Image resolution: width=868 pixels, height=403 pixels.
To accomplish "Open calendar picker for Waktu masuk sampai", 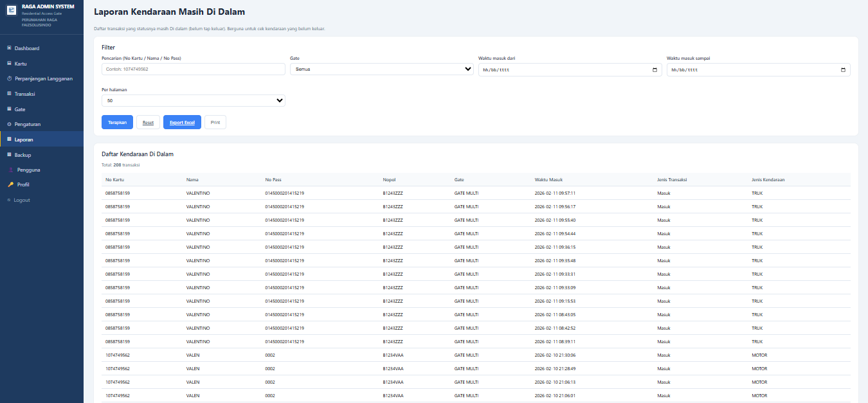I will pos(843,69).
